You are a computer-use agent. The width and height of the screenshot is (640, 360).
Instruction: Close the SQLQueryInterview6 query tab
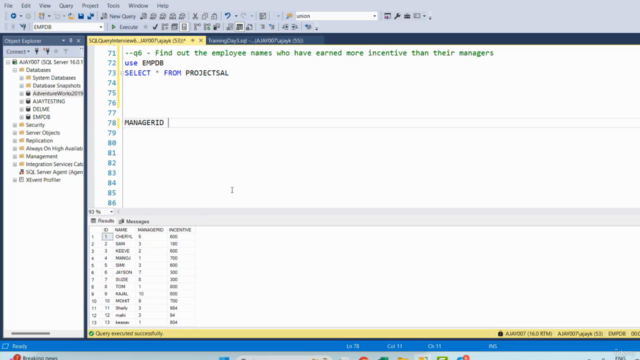tap(201, 40)
